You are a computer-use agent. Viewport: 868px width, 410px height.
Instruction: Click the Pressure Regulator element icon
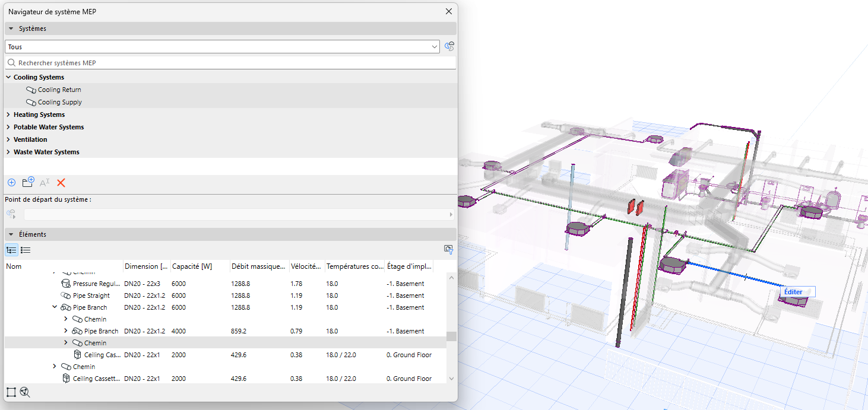pos(66,284)
